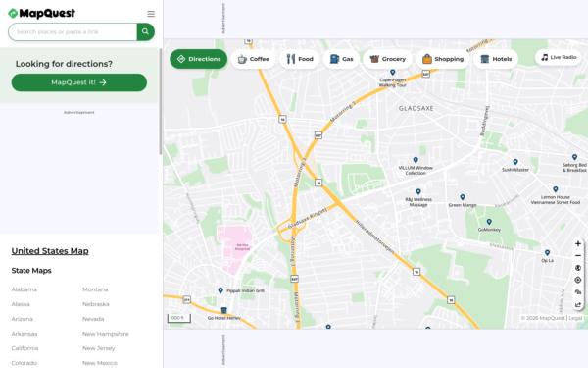Open Directions
This screenshot has height=368, width=588.
point(198,59)
